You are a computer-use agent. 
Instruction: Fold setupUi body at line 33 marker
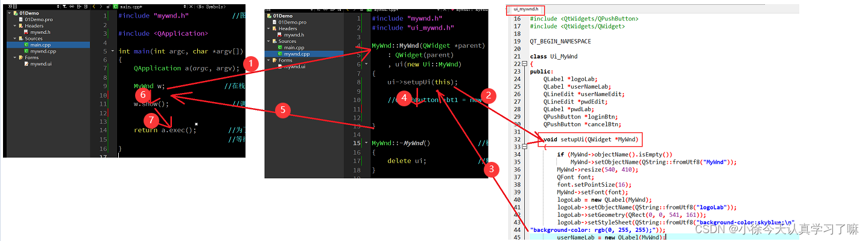pyautogui.click(x=525, y=147)
